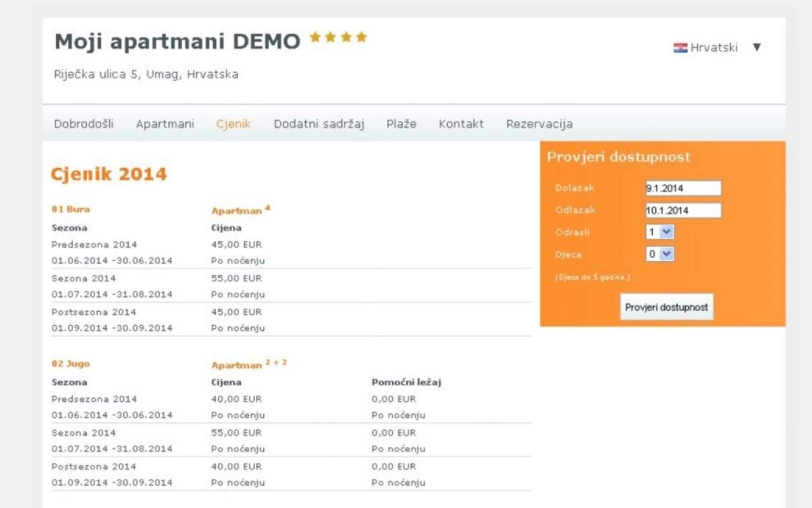Click the Moji apartmani DEMO title
This screenshot has height=508, width=812.
coord(178,41)
